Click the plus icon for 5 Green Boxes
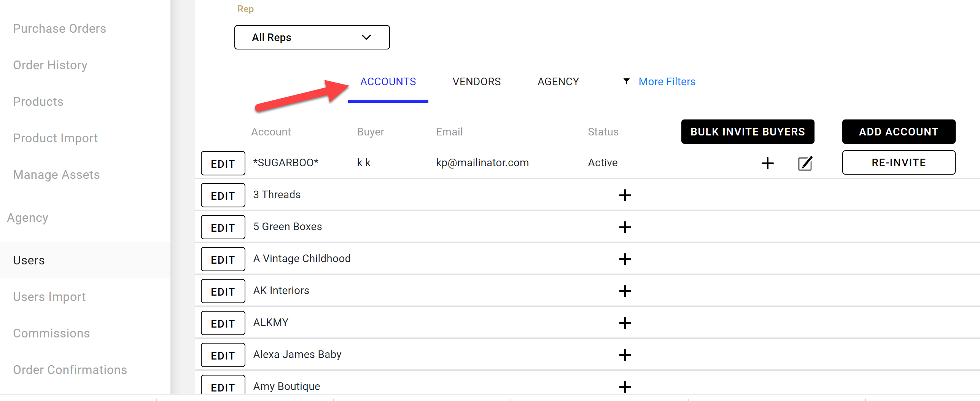Screen dimensions: 980x401 click(x=625, y=227)
